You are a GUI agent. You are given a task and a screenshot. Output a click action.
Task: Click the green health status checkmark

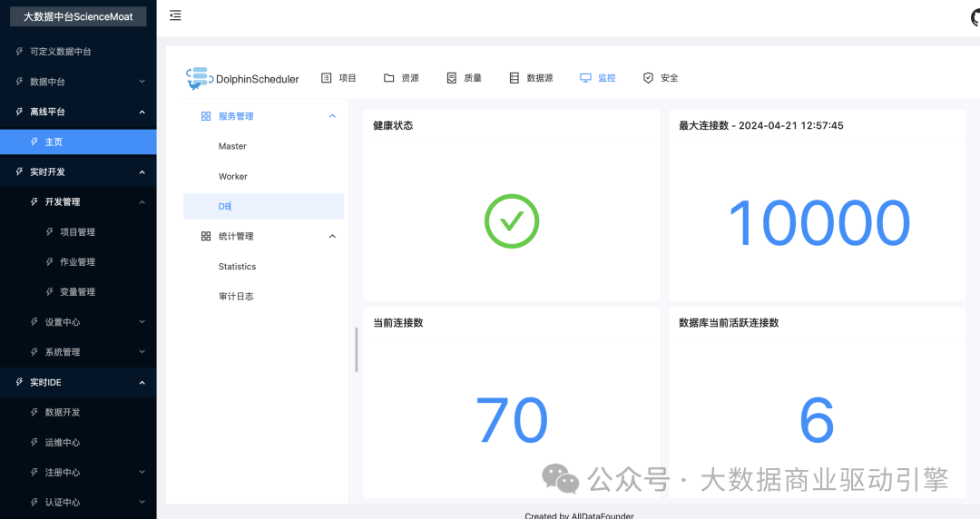tap(511, 221)
